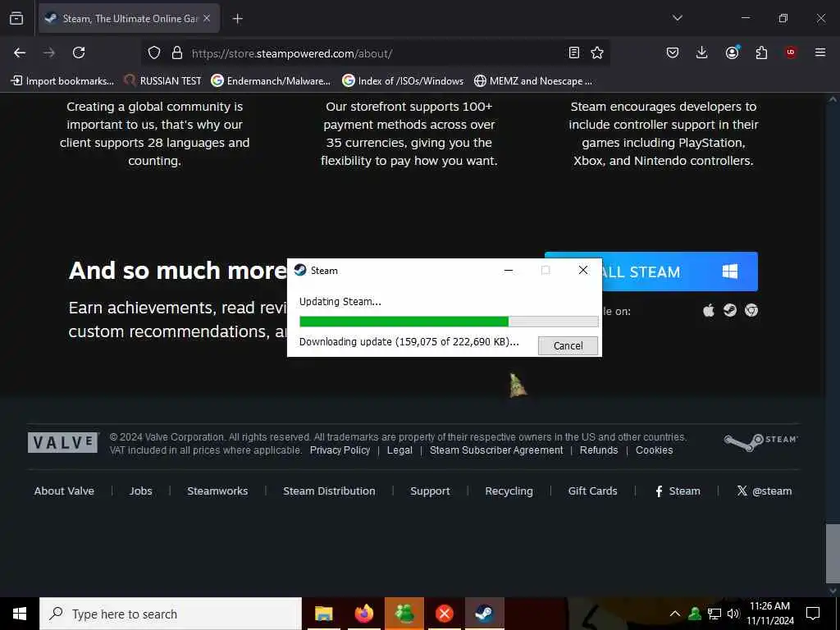Close the Steam updater dialog

(583, 270)
